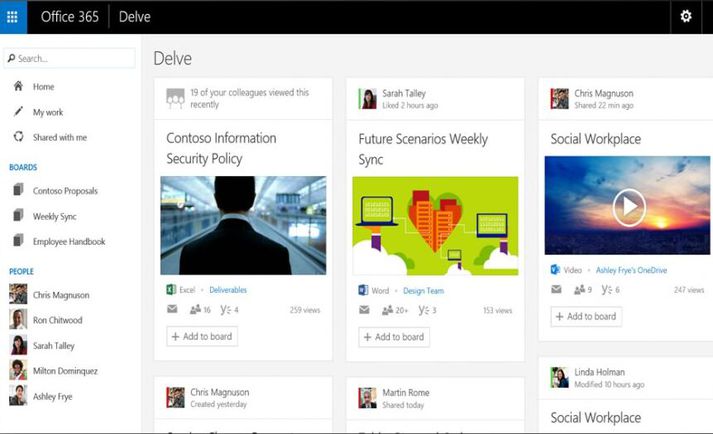Click the mail icon on Social Workplace card

click(x=556, y=289)
